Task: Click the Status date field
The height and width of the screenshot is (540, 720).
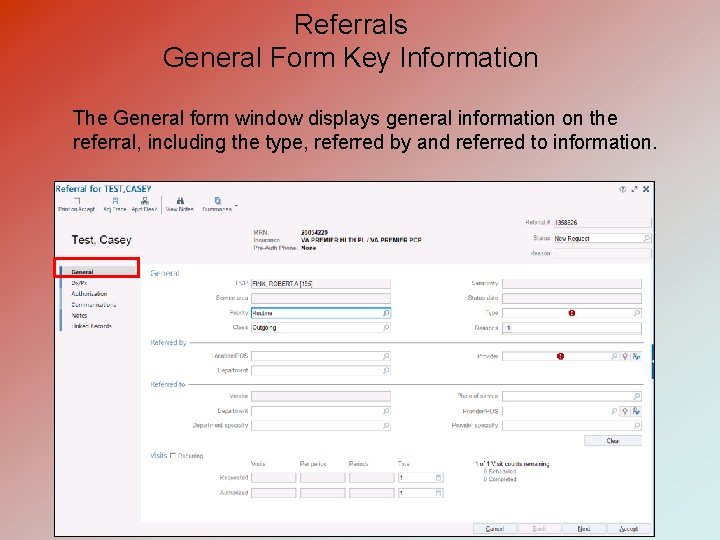Action: coord(572,298)
